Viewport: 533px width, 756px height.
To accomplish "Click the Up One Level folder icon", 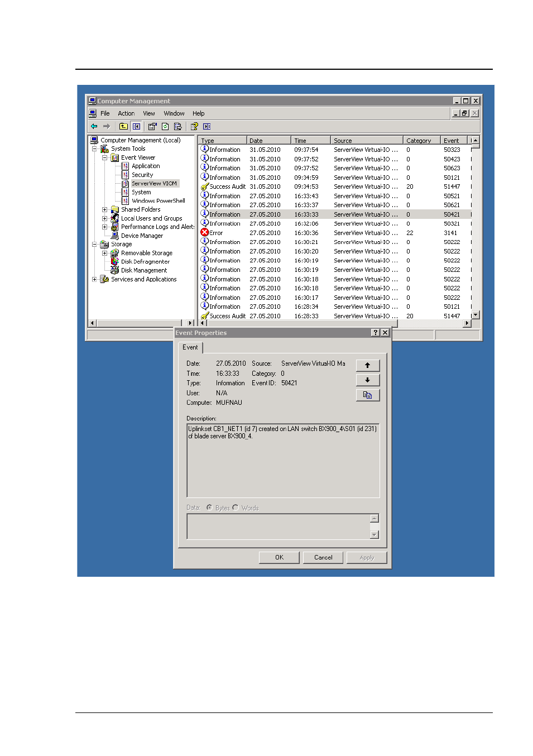I will tap(123, 126).
